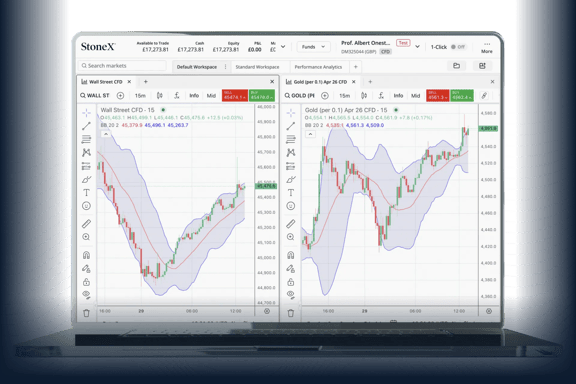Click the Search markets field
Viewport: 576px width, 384px height.
122,66
